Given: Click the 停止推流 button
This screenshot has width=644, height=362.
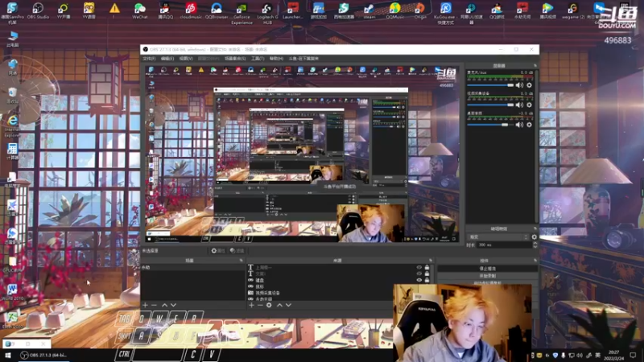Looking at the screenshot, I should (x=488, y=269).
